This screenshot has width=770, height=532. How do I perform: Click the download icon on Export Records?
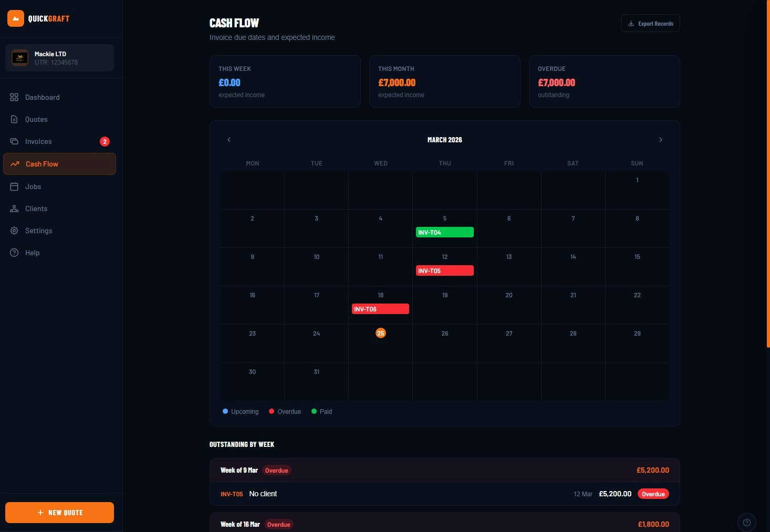point(631,24)
